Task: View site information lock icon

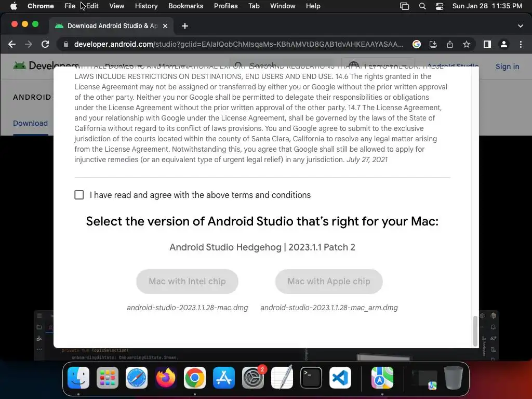Action: [x=66, y=44]
